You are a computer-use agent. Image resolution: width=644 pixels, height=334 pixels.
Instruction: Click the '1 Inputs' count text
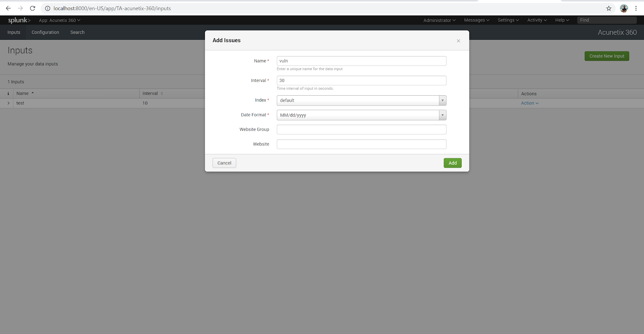16,82
